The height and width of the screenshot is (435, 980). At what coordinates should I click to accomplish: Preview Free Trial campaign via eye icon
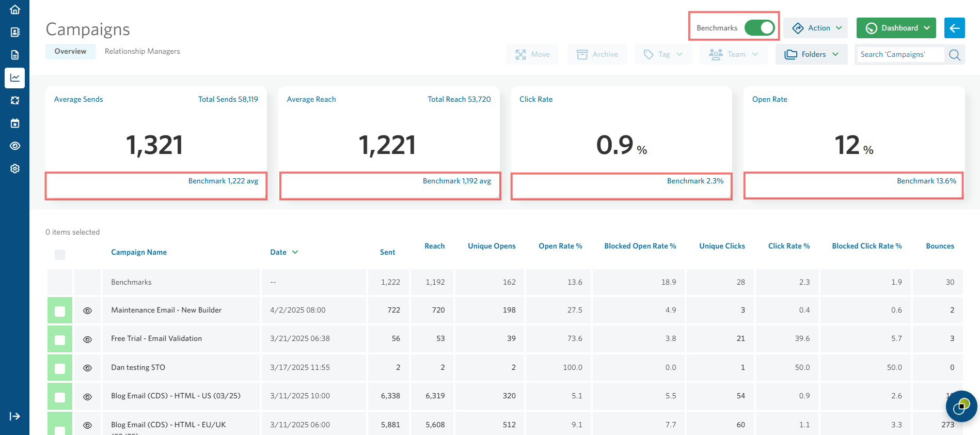pyautogui.click(x=88, y=339)
